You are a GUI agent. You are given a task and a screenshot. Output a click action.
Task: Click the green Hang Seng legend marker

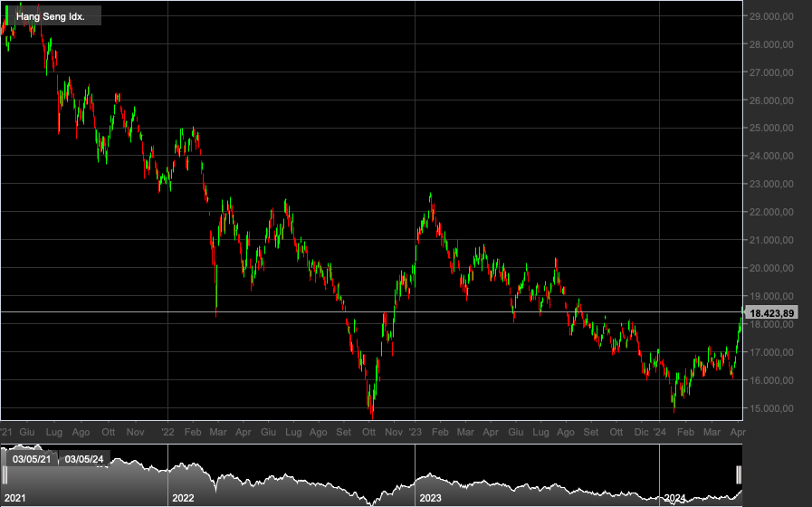pos(6,15)
